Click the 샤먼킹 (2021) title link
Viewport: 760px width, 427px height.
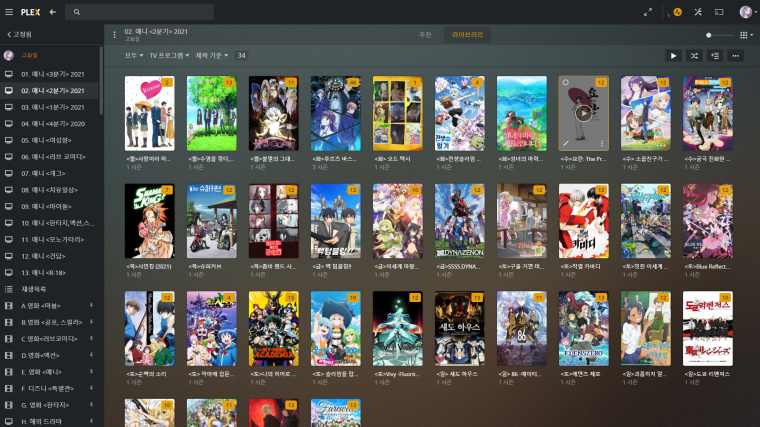(x=149, y=267)
